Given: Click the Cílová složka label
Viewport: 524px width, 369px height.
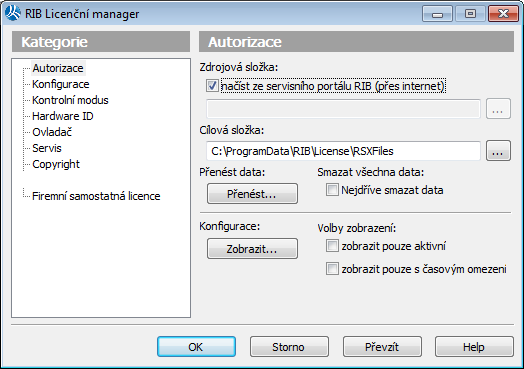Looking at the screenshot, I should coord(232,130).
